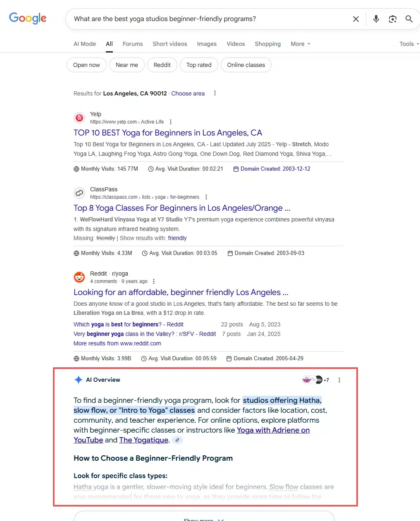Screen dimensions: 420x521
Task: Open the Tools dropdown
Action: [409, 44]
